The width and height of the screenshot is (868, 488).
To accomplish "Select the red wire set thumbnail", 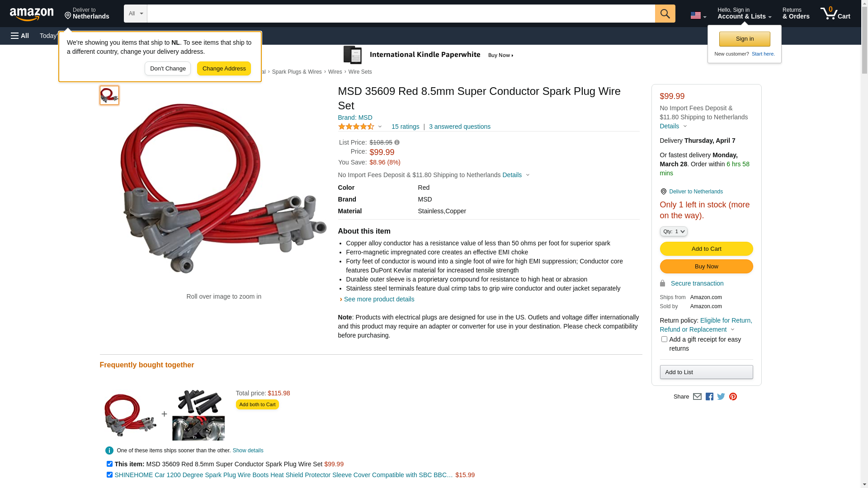I will (x=109, y=95).
